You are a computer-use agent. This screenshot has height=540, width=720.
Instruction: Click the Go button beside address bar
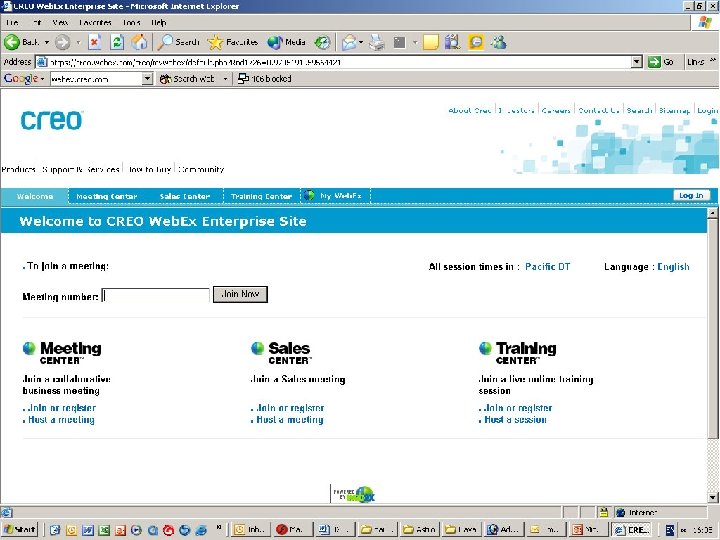click(x=661, y=62)
